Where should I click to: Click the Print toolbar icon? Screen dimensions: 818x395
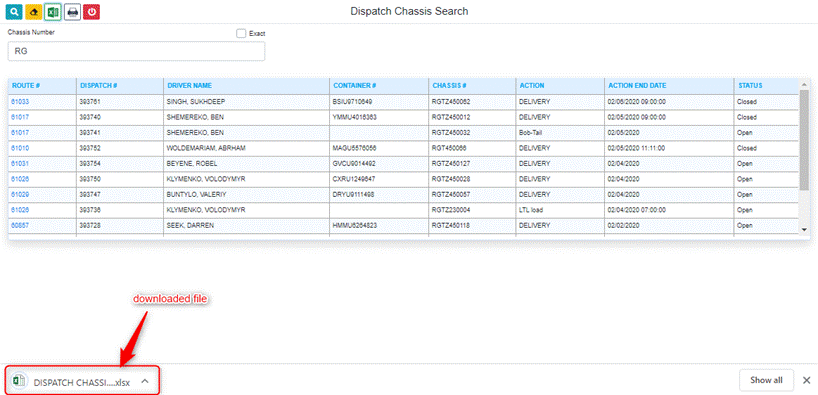point(72,11)
